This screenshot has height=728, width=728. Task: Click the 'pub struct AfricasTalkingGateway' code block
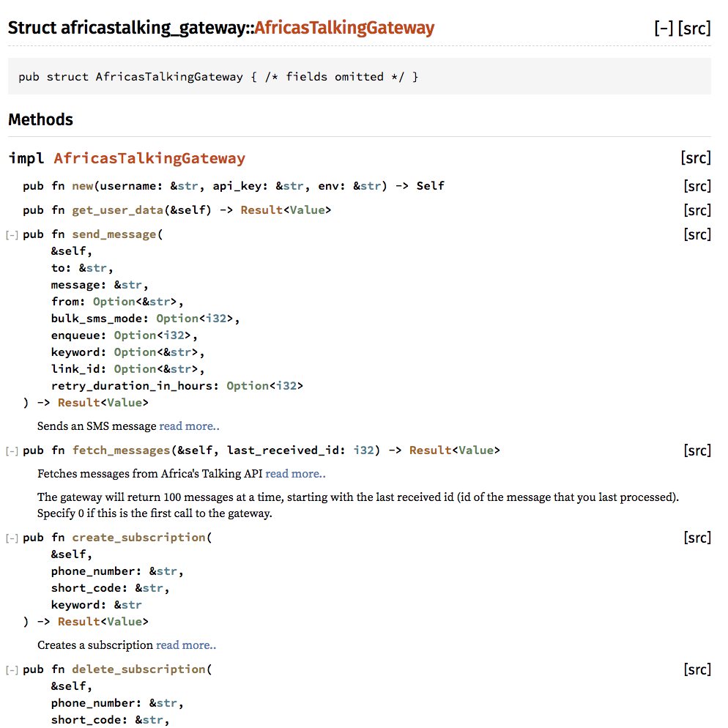[360, 77]
